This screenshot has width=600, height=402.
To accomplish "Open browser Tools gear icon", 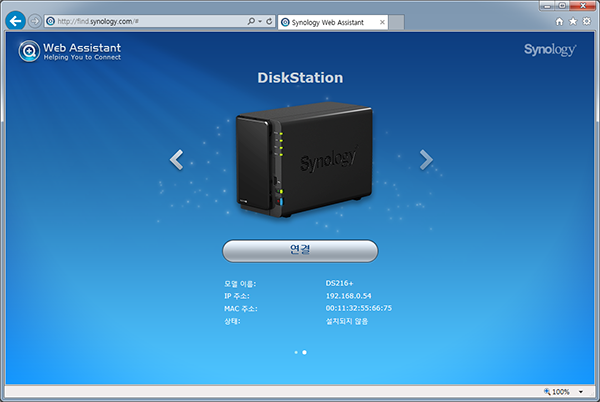I will [586, 21].
